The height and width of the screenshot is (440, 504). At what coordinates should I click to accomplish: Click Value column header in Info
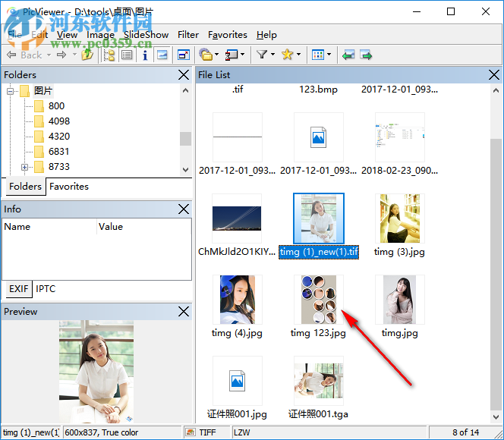point(143,227)
